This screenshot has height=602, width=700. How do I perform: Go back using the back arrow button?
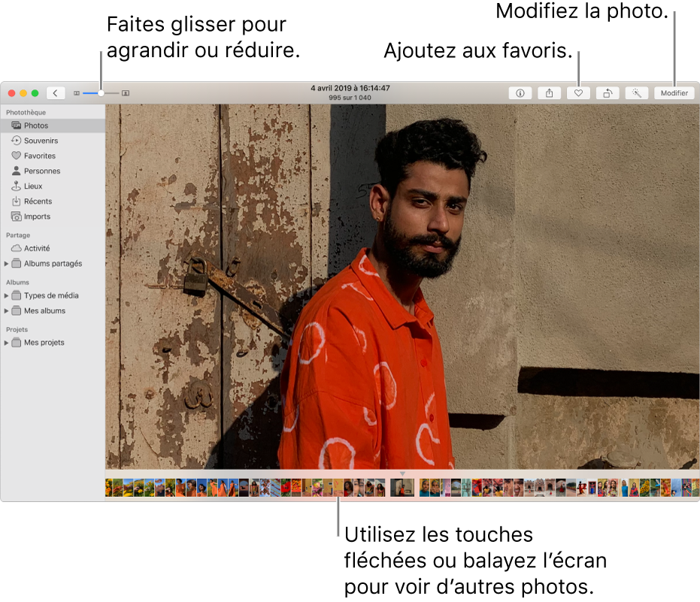[x=56, y=92]
